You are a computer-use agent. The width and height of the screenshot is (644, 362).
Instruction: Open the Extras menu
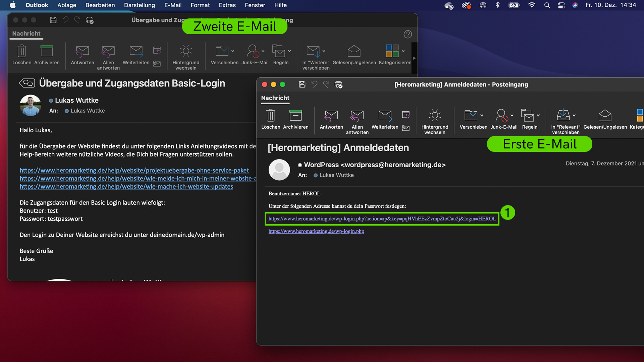(227, 5)
